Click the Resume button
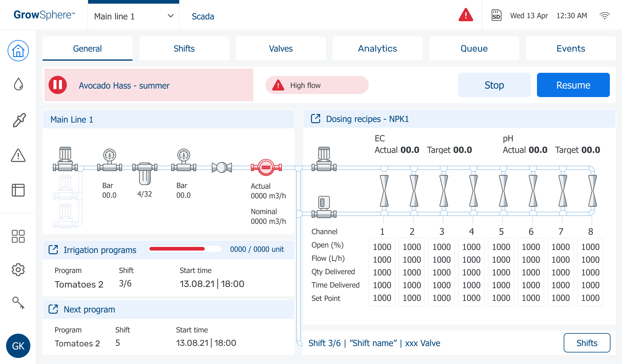The image size is (622, 364). pyautogui.click(x=573, y=85)
